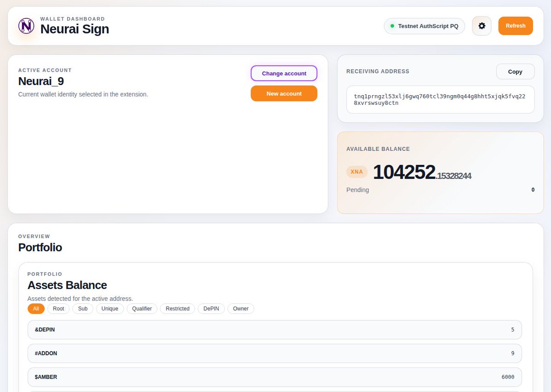Filter assets by Sub
Image resolution: width=551 pixels, height=392 pixels.
pos(83,308)
